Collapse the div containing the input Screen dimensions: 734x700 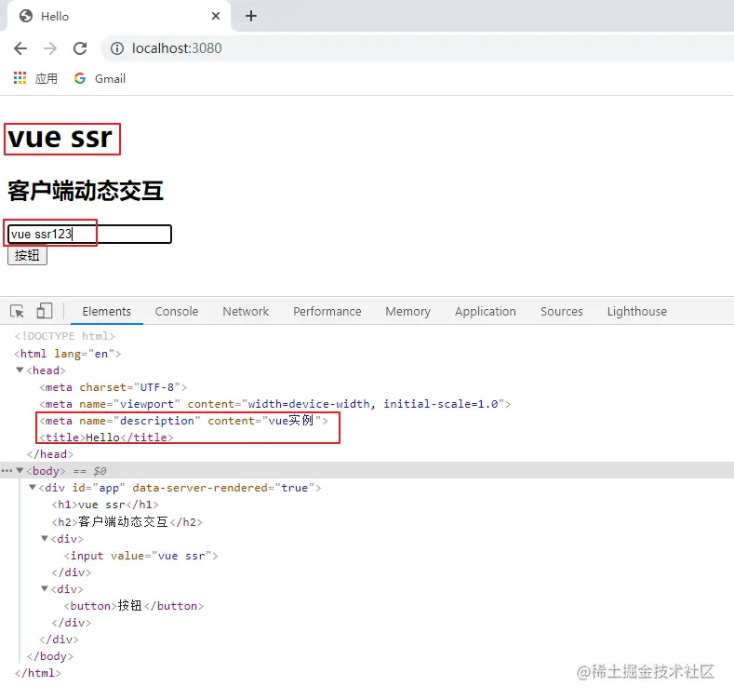pos(45,538)
